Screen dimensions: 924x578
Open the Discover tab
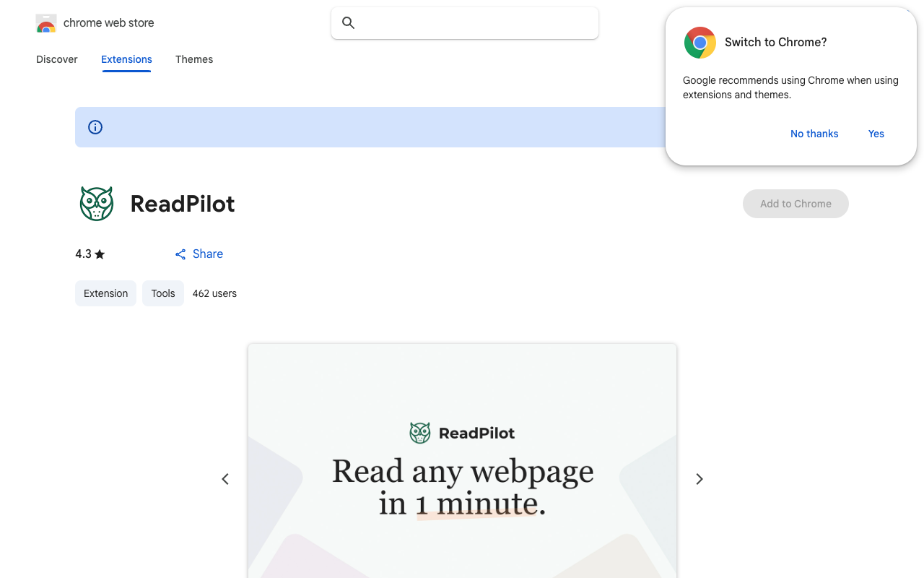(x=57, y=59)
